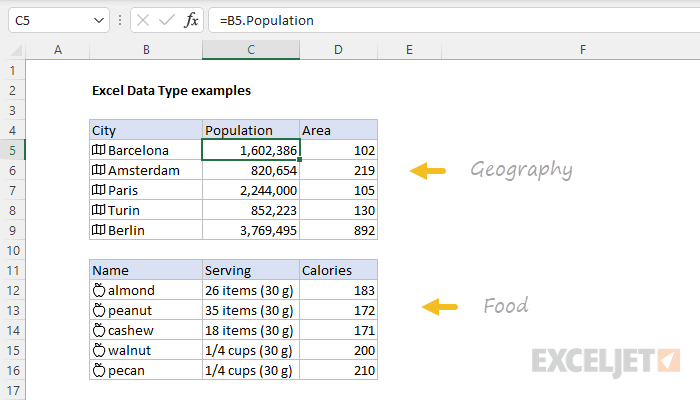The height and width of the screenshot is (400, 700).
Task: Select Paris's area cell 105
Action: tap(338, 190)
